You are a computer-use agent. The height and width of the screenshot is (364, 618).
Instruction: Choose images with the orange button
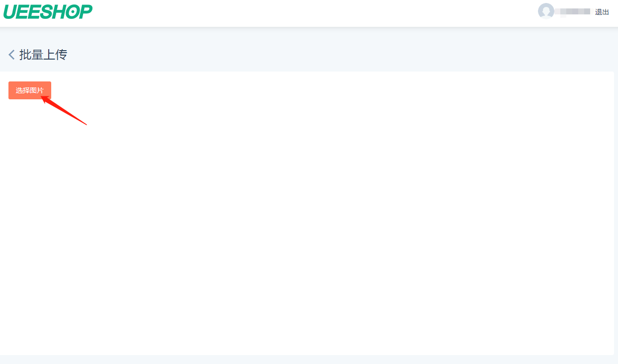pos(30,90)
